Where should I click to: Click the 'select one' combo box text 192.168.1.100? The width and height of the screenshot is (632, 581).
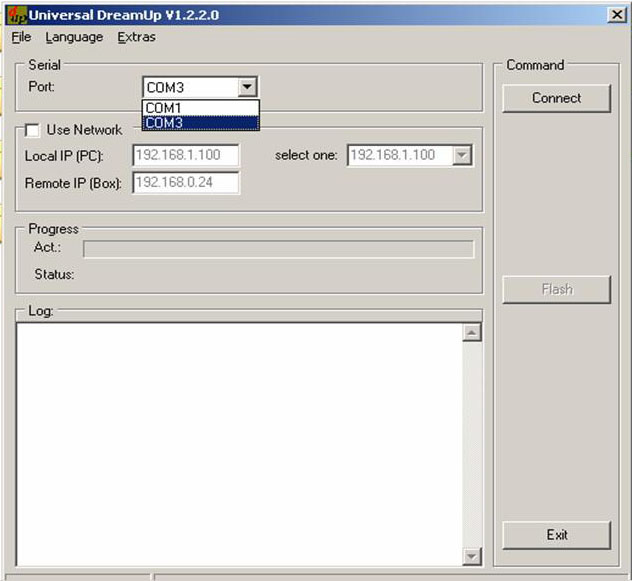click(393, 155)
